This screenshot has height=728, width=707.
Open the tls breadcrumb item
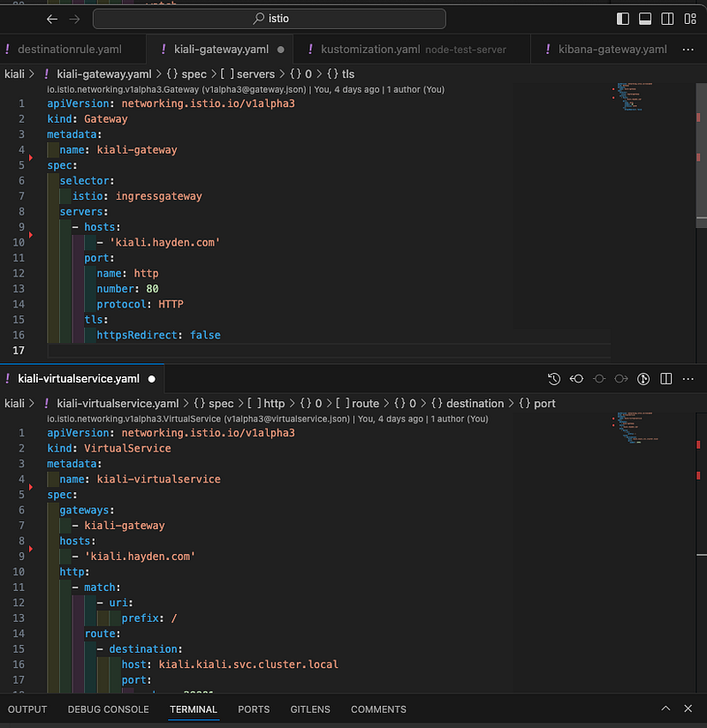[341, 74]
